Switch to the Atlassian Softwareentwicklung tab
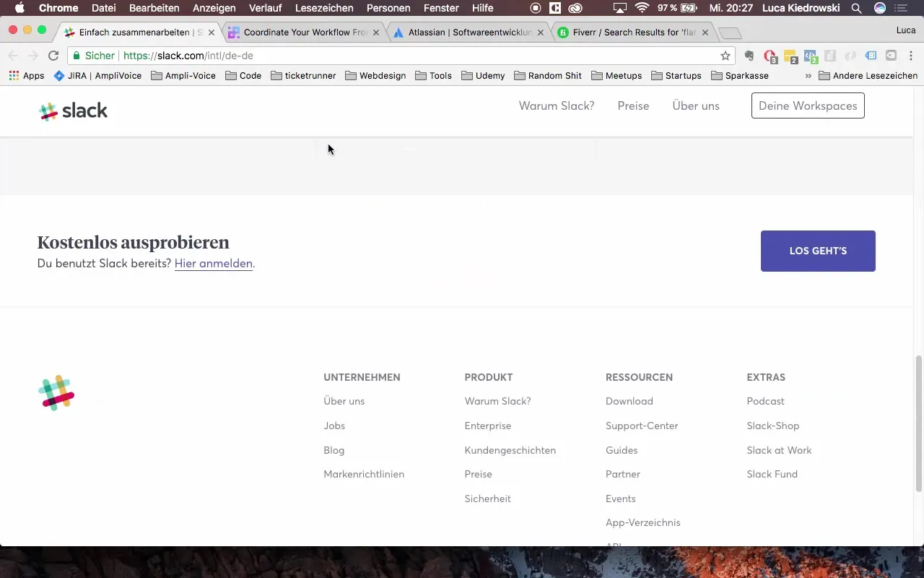This screenshot has width=924, height=578. 468,33
